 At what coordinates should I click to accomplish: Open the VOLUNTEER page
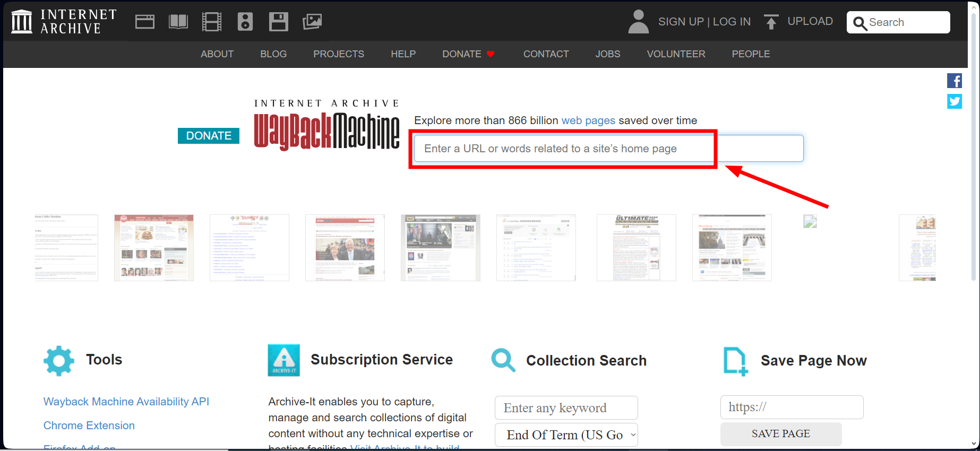676,54
